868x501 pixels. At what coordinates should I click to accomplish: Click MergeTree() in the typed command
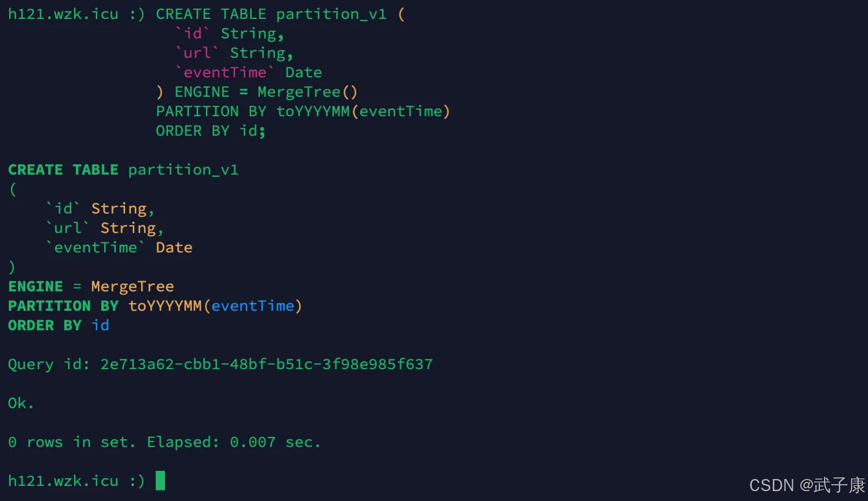307,92
